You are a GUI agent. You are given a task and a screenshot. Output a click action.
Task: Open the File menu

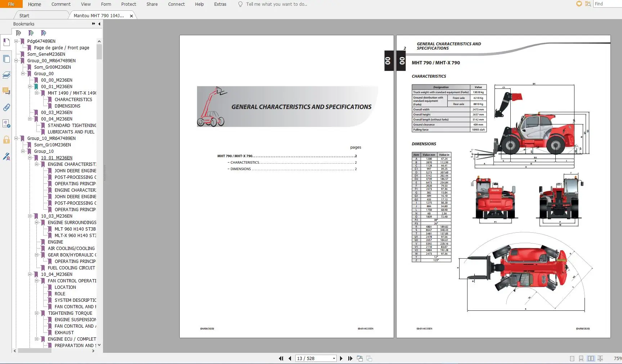11,4
